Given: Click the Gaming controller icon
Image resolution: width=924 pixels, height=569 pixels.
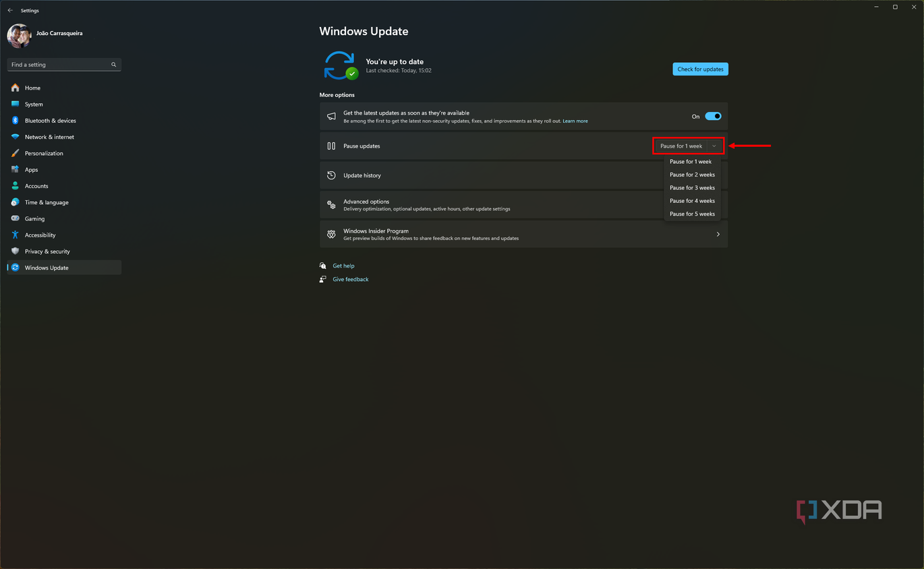Looking at the screenshot, I should point(15,218).
